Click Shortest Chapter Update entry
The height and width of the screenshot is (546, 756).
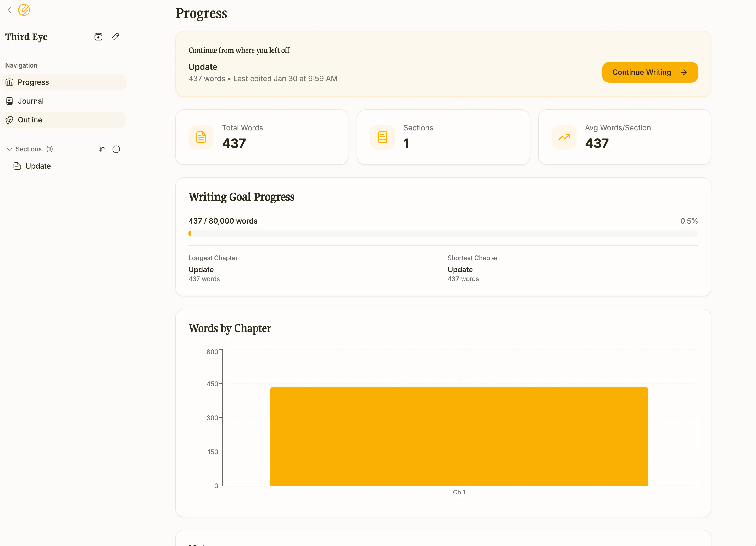pyautogui.click(x=460, y=270)
